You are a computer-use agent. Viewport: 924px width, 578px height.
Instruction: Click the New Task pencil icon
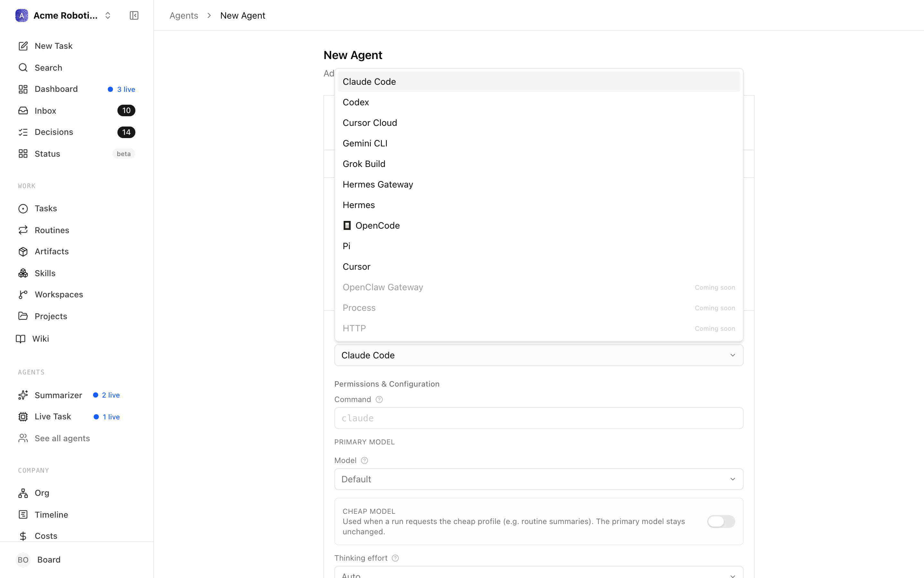pos(23,46)
